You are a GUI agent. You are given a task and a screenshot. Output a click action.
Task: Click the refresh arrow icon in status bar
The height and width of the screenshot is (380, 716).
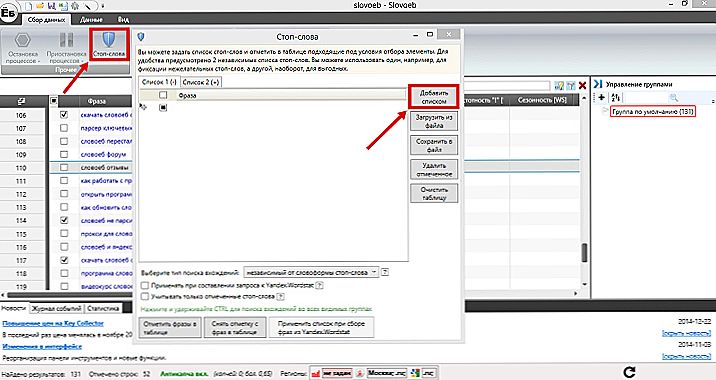click(x=629, y=372)
